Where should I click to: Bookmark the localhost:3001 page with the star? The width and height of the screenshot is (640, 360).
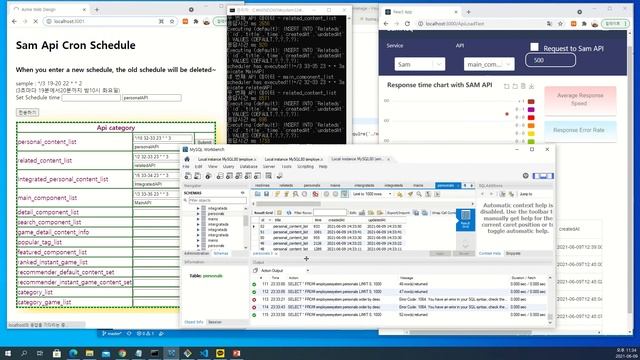pos(172,21)
